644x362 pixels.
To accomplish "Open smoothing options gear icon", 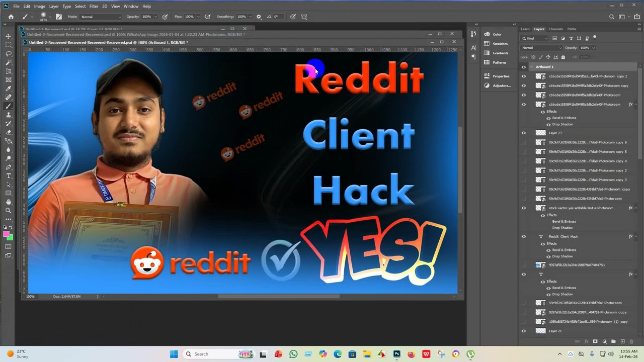I will tap(259, 17).
